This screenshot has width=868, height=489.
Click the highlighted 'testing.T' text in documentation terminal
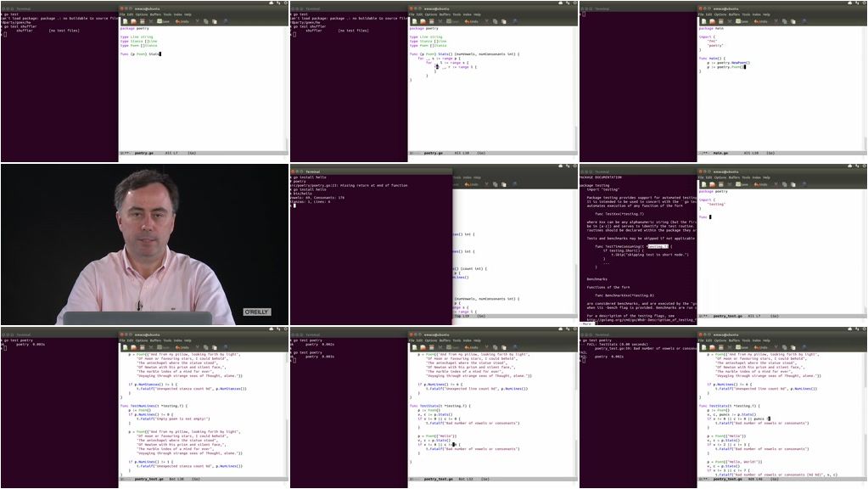[x=657, y=246]
